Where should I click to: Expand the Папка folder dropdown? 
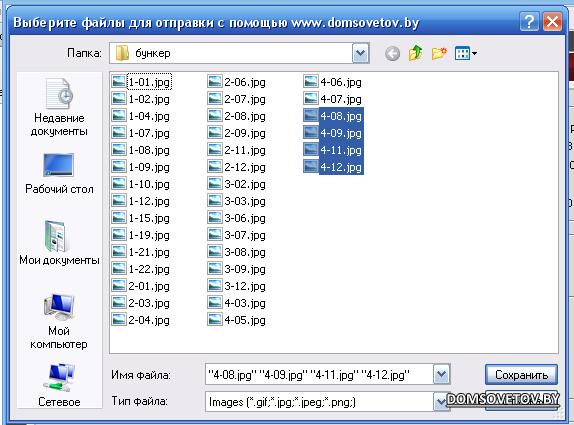pyautogui.click(x=361, y=53)
